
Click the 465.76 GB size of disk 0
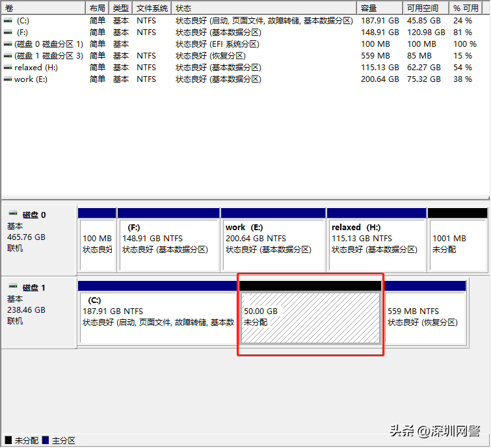tap(26, 237)
